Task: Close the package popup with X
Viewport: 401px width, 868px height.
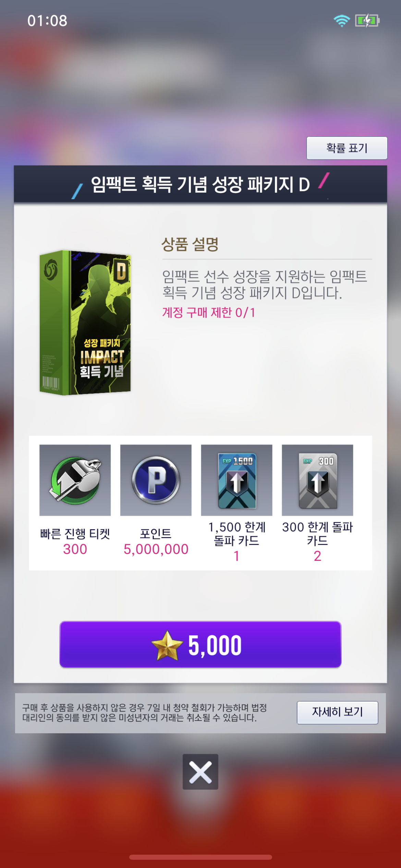Action: click(200, 772)
